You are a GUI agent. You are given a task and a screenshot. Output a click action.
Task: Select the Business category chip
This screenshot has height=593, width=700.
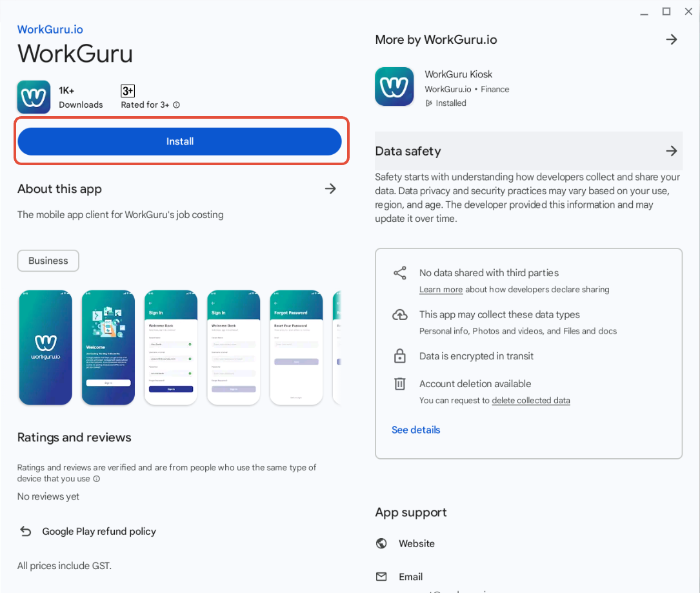click(x=48, y=261)
